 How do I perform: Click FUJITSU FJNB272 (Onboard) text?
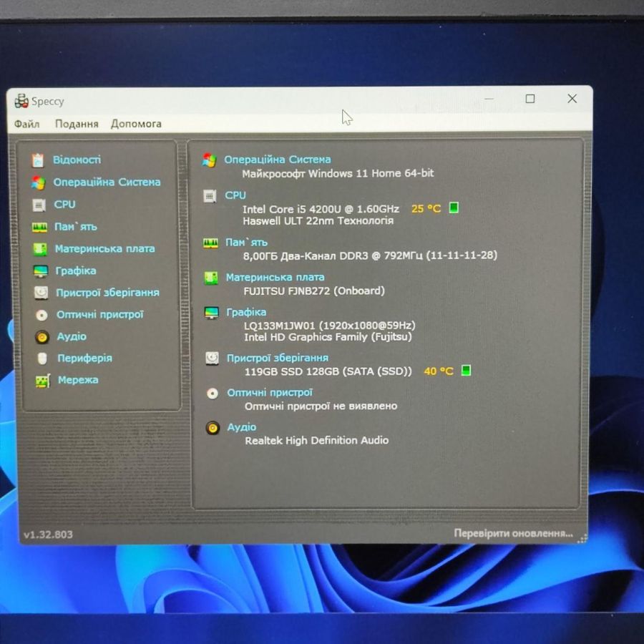tap(314, 291)
